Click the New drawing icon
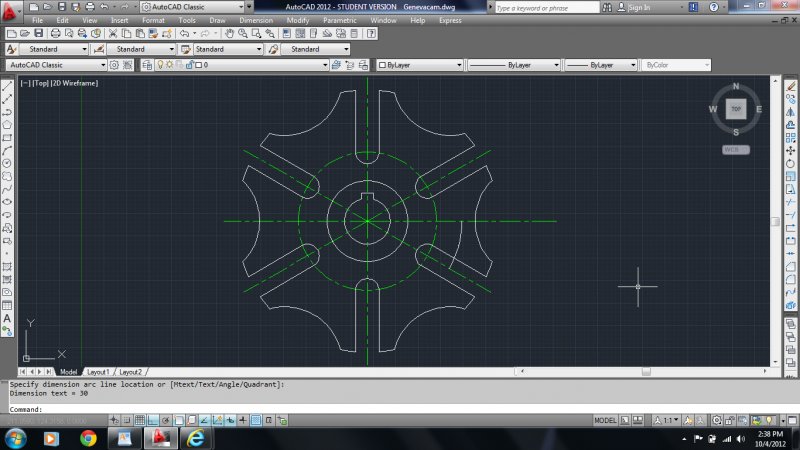 point(12,34)
